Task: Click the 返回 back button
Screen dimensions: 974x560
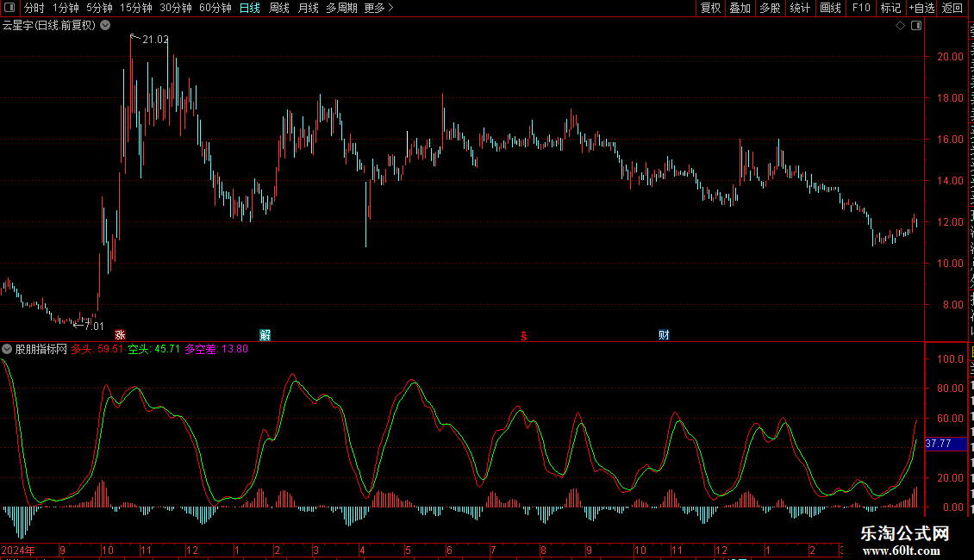Action: coord(952,8)
